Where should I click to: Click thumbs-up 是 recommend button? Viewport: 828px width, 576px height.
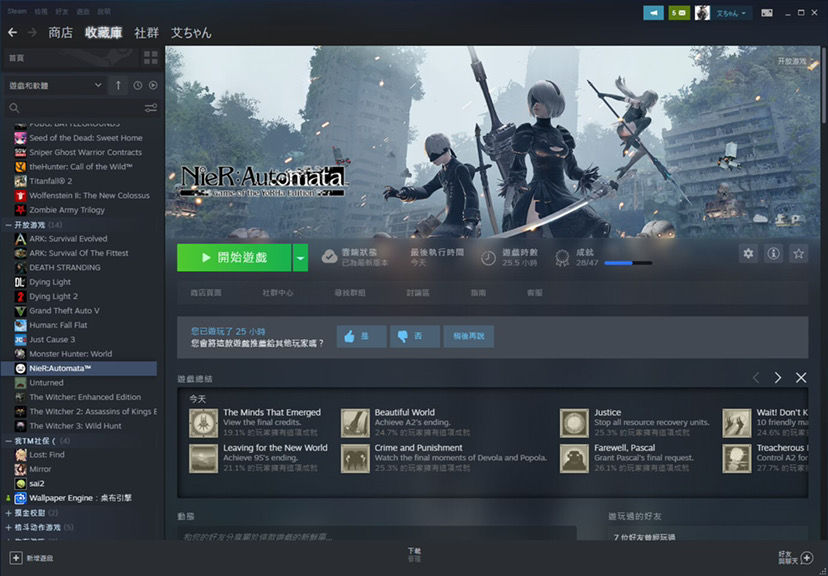click(x=362, y=336)
